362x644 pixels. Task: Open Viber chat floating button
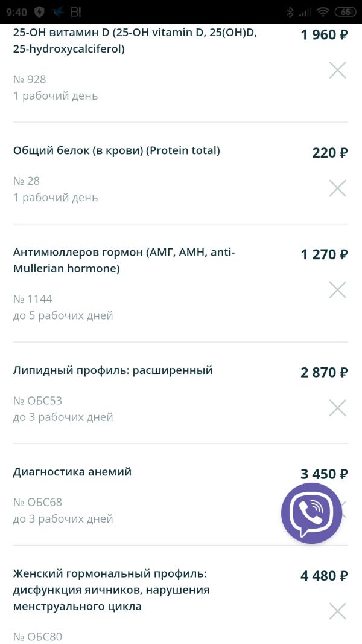[311, 513]
